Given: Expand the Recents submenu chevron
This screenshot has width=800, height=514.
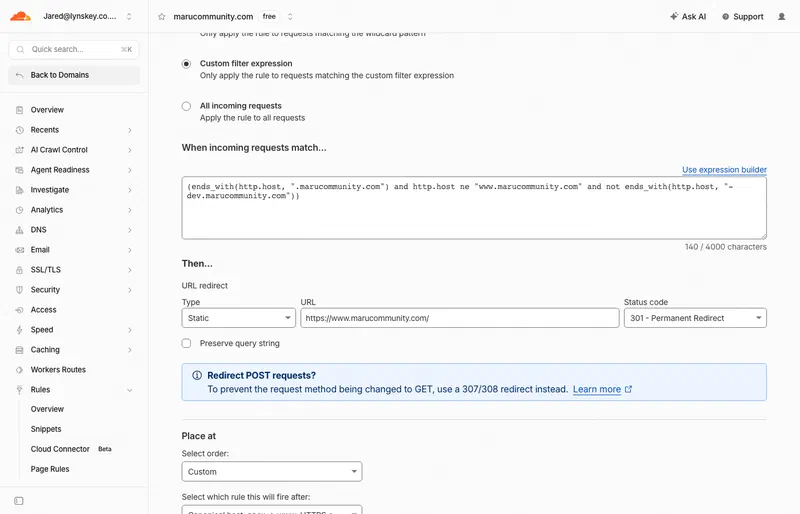Looking at the screenshot, I should pos(130,130).
